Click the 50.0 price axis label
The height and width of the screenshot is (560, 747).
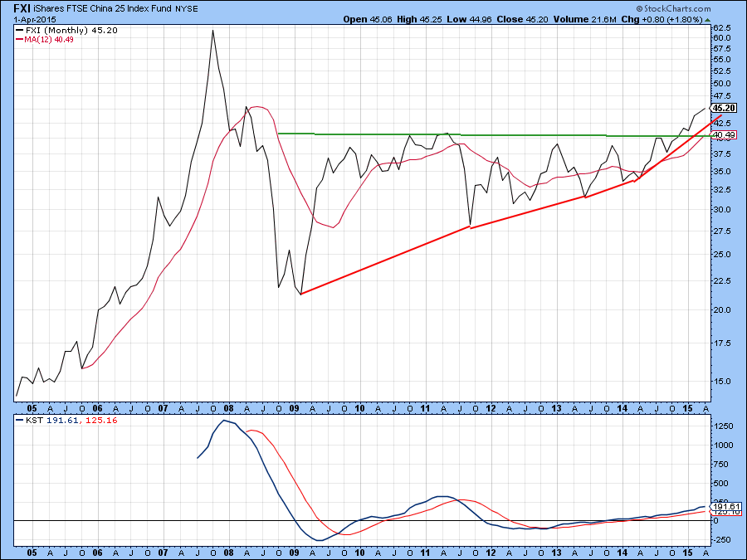pyautogui.click(x=722, y=83)
